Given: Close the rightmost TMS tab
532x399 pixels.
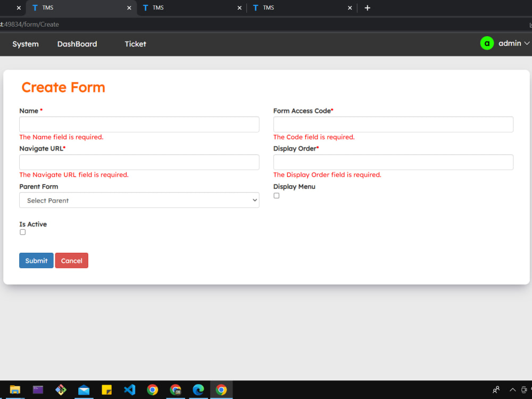Looking at the screenshot, I should point(350,8).
